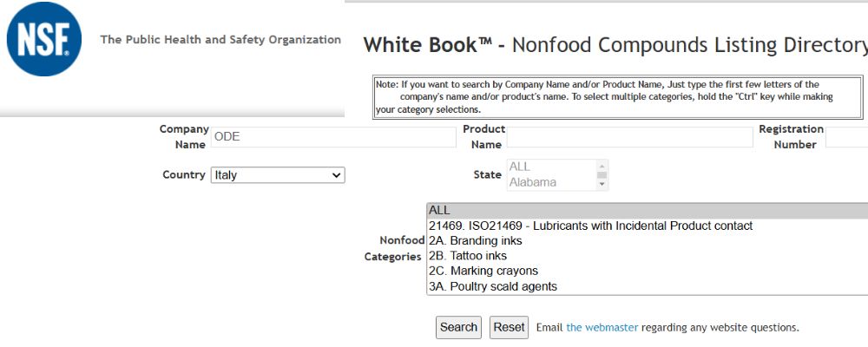868x347 pixels.
Task: Choose 21469 ISO21469 Lubricants category
Action: (590, 226)
